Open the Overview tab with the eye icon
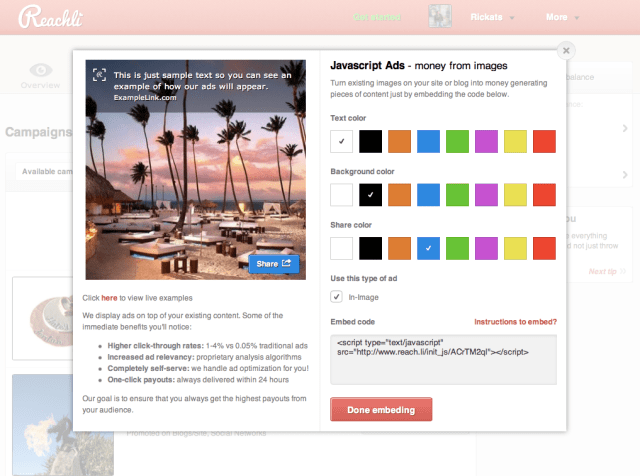The image size is (640, 476). [x=40, y=76]
